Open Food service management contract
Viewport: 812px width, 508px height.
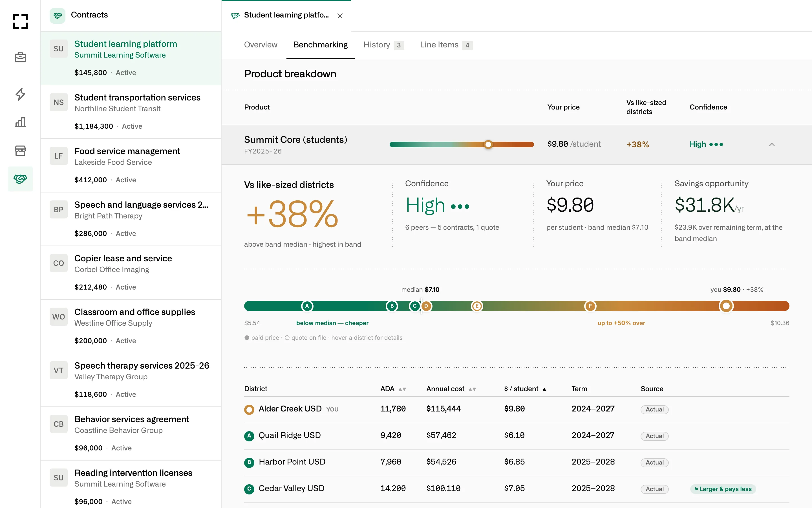coord(131,165)
